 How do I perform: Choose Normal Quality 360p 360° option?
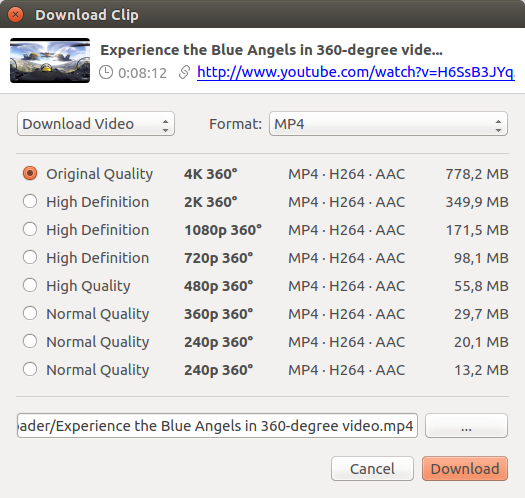[30, 313]
